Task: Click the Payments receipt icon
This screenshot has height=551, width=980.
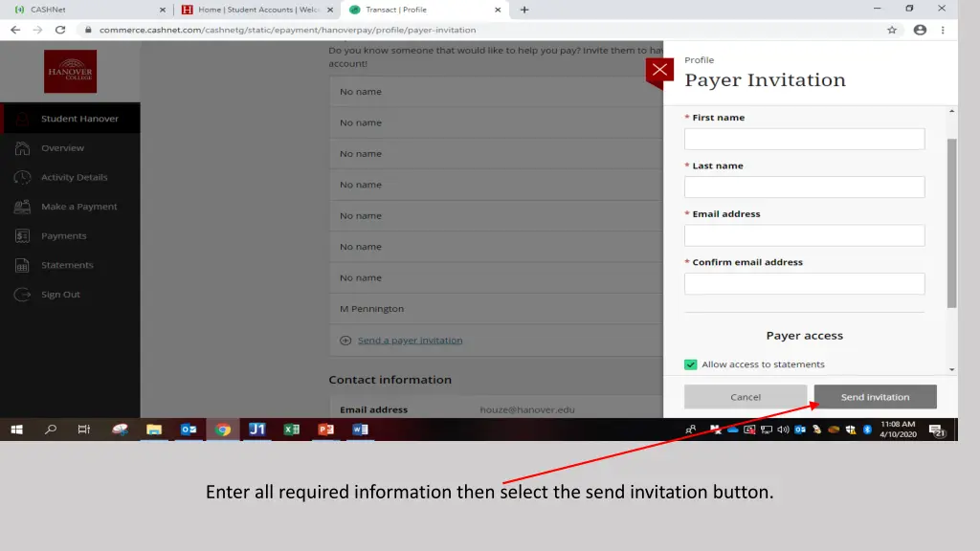Action: click(23, 236)
